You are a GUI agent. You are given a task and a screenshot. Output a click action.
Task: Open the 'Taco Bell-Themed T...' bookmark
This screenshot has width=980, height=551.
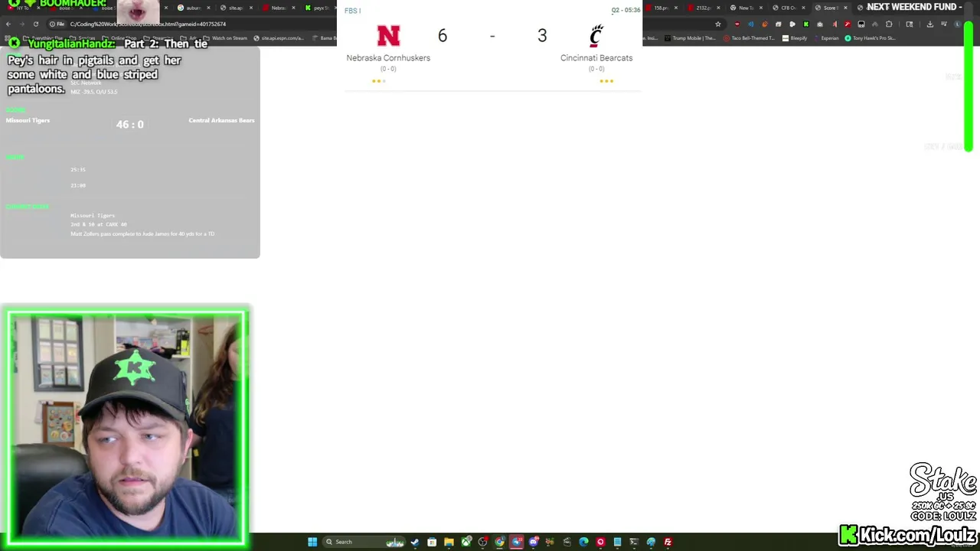750,38
